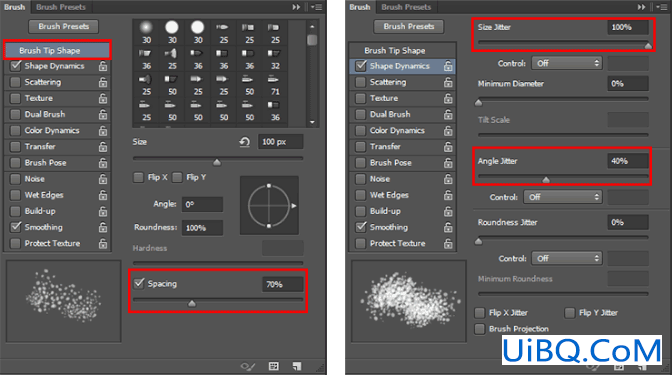
Task: Enable Wet Edges checkbox in right Brush panel
Action: 361,195
